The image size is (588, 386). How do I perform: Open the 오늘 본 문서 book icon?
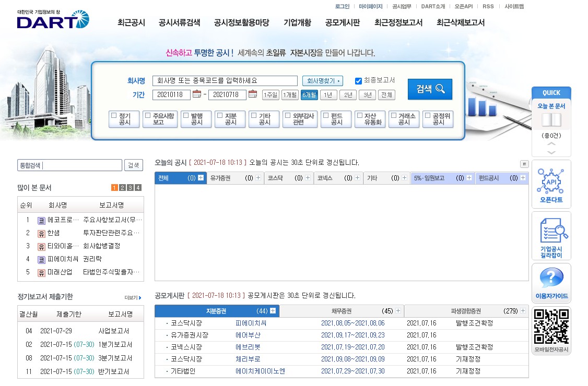[x=551, y=120]
